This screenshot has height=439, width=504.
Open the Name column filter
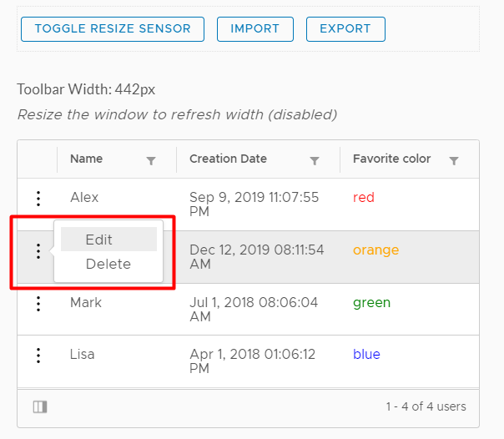[151, 160]
